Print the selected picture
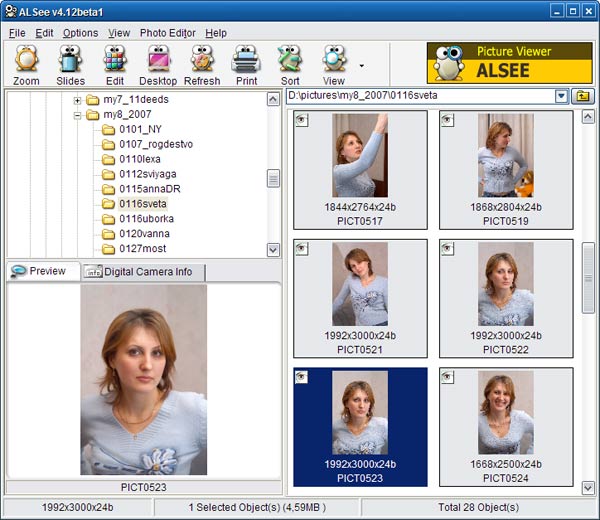 pyautogui.click(x=246, y=65)
